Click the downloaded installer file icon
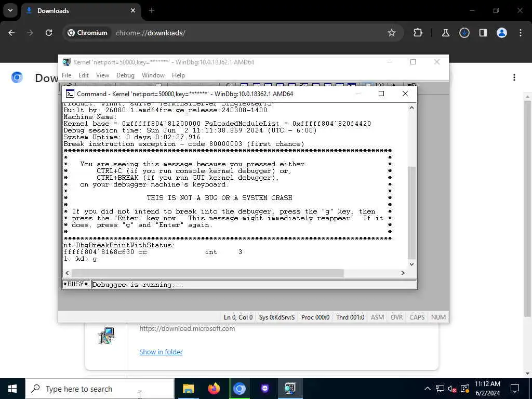 [106, 336]
